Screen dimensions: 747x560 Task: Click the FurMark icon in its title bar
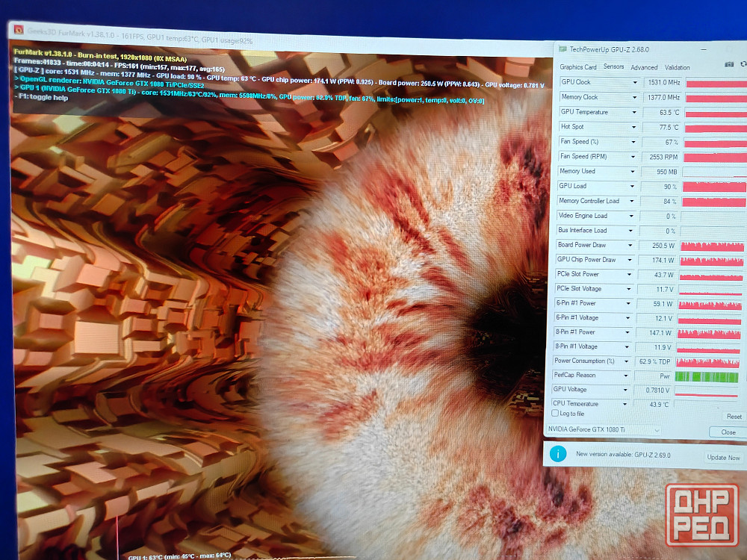click(x=17, y=31)
